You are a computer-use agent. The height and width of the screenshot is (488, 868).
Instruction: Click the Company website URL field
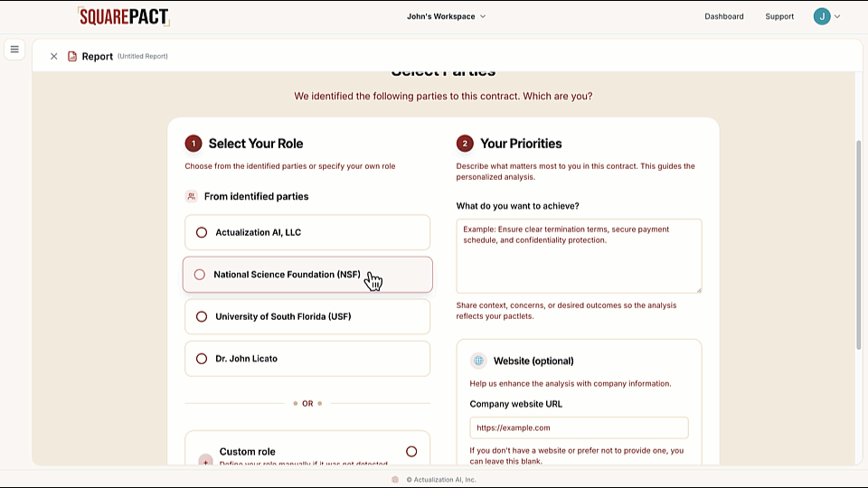(579, 427)
